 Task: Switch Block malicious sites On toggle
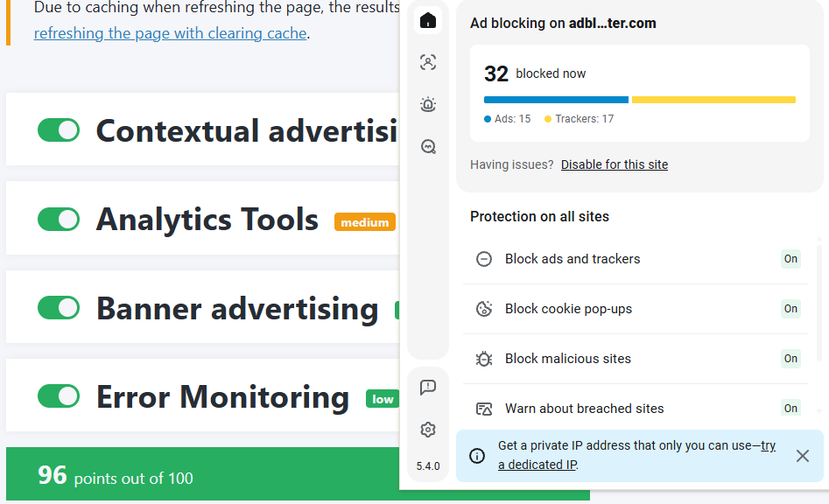[x=790, y=359]
